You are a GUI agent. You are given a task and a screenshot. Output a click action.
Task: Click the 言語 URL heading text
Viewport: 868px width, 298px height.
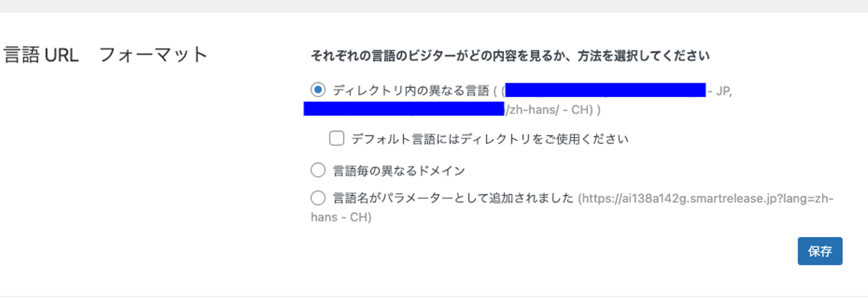click(x=41, y=55)
